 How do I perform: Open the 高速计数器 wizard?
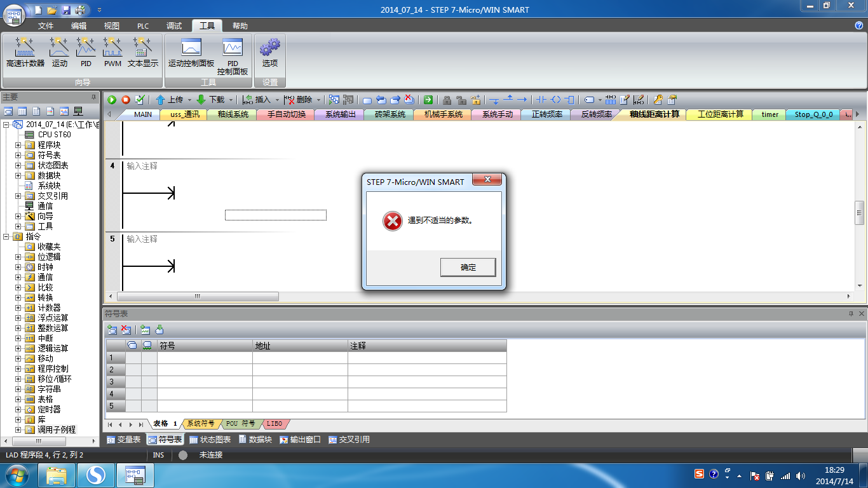25,52
